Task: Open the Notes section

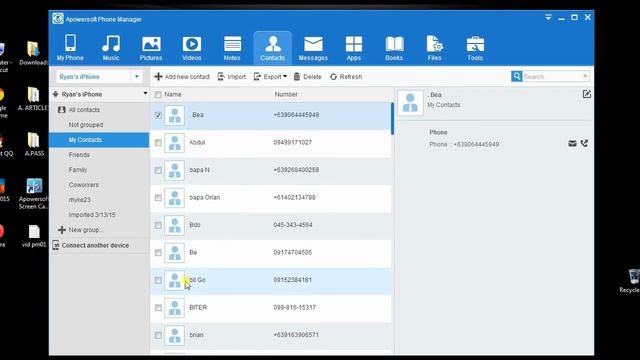Action: (232, 48)
